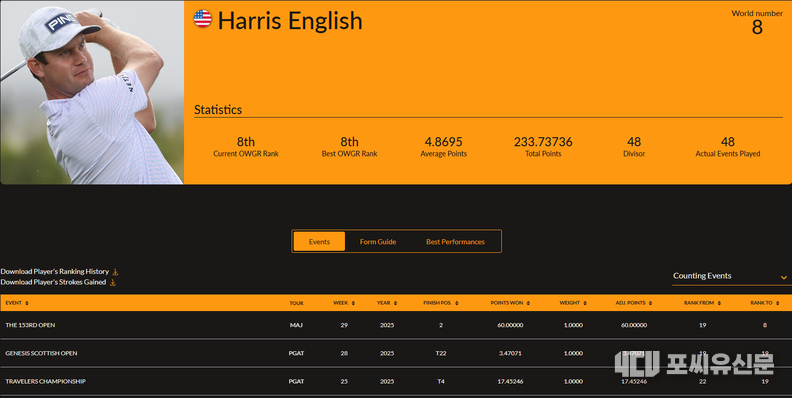792x398 pixels.
Task: Open the Counting Events dropdown
Action: click(x=731, y=276)
